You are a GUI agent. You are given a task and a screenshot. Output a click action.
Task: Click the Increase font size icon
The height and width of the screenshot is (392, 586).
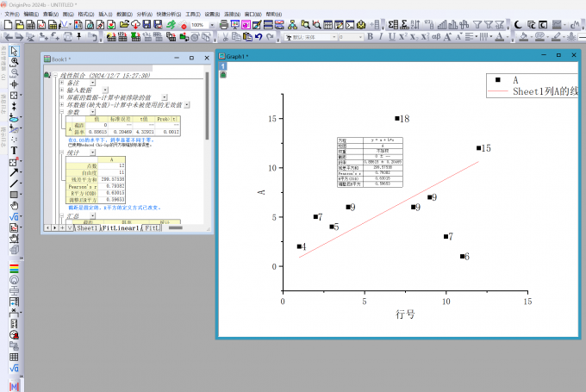[447, 37]
